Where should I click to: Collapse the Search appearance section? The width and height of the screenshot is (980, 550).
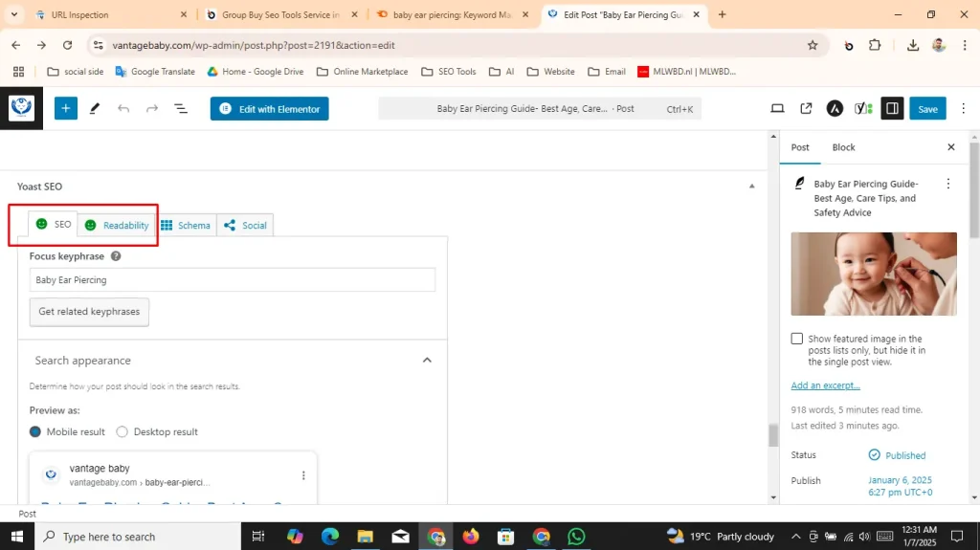coord(427,361)
